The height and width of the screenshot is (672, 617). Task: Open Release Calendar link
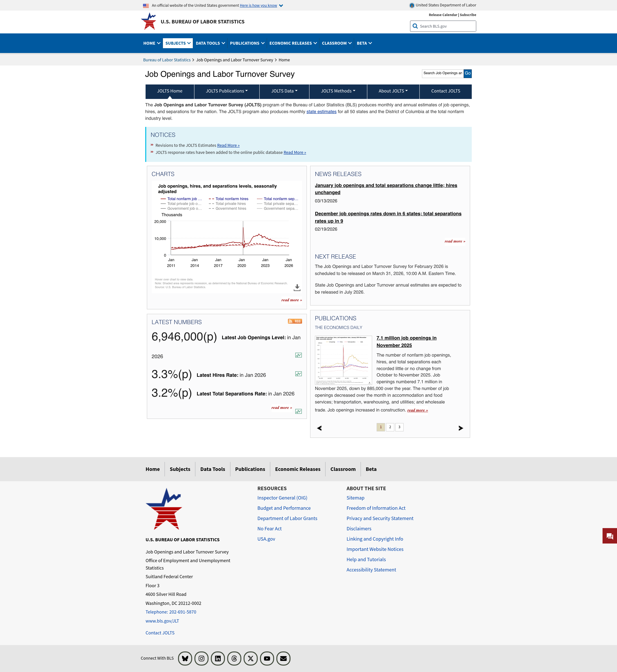point(443,15)
